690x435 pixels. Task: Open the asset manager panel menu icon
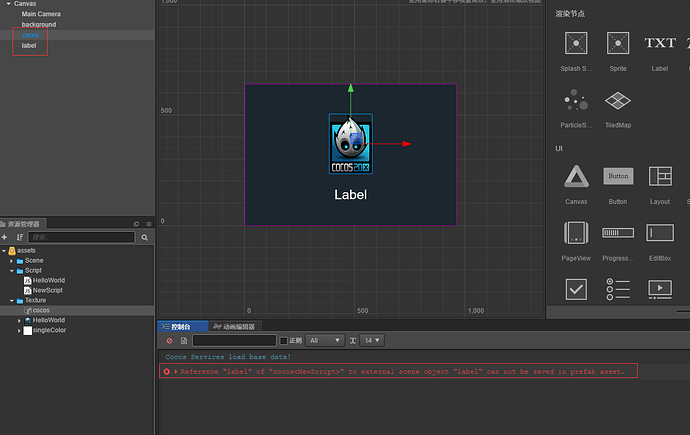[149, 224]
